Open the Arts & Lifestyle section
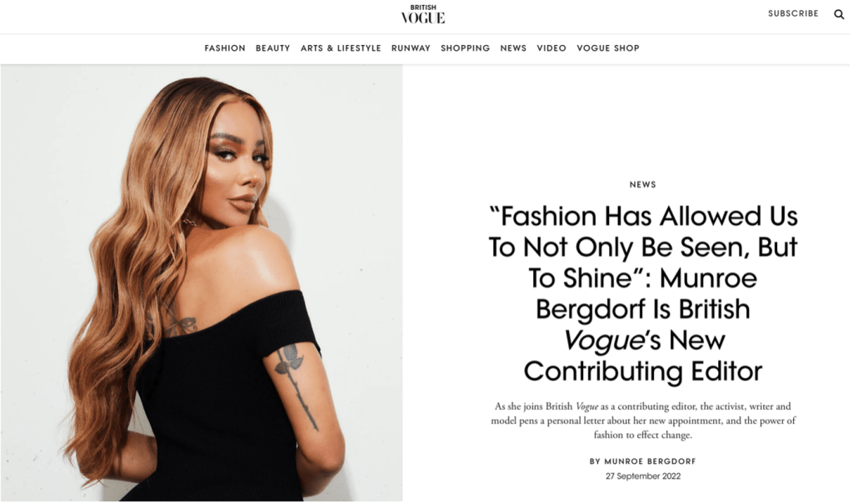This screenshot has height=504, width=853. [x=341, y=48]
